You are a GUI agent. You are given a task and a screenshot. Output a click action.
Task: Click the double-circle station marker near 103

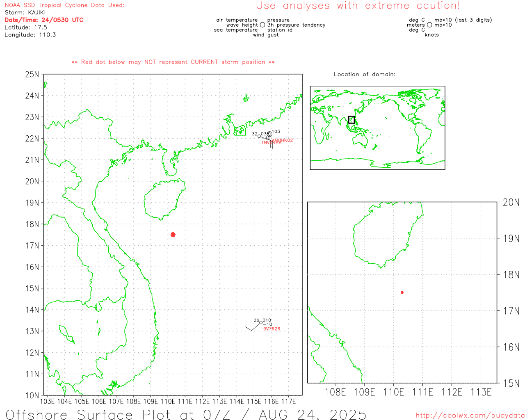(x=269, y=134)
